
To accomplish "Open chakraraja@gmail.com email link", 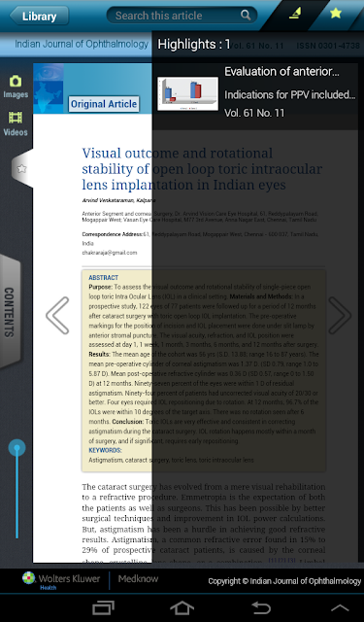I will coord(110,253).
